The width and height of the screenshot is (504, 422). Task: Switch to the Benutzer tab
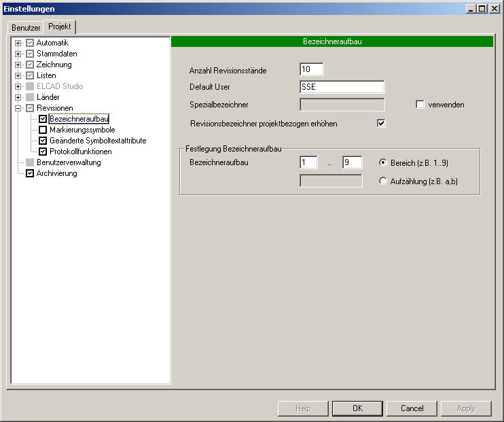[x=26, y=28]
